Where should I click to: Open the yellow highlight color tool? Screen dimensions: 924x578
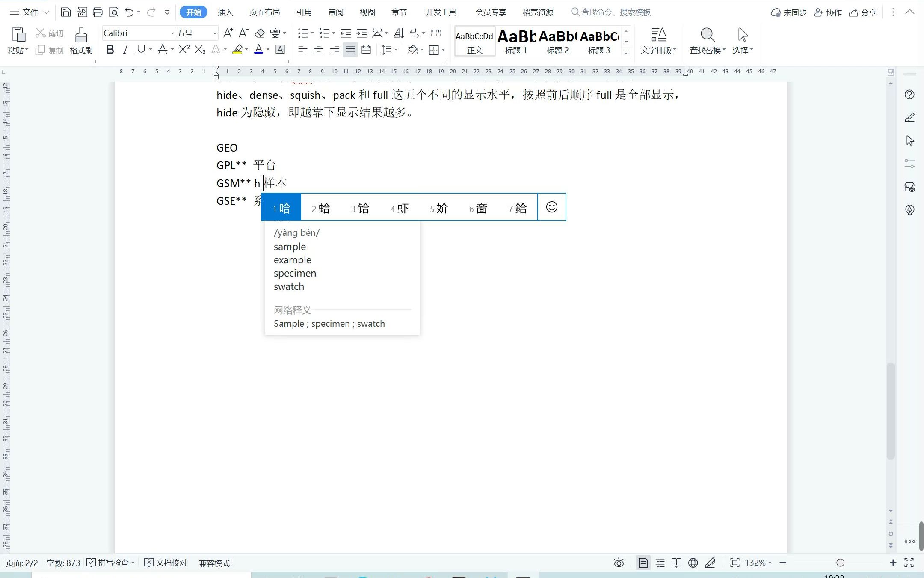pos(237,50)
